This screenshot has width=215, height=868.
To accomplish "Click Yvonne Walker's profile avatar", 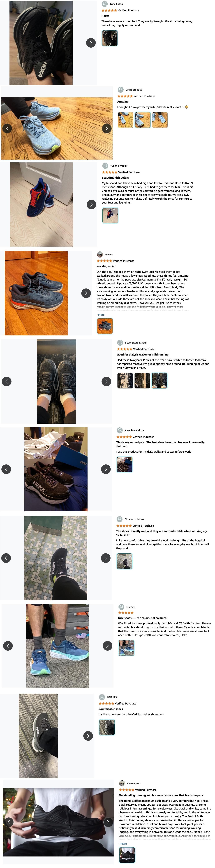I will click(105, 166).
